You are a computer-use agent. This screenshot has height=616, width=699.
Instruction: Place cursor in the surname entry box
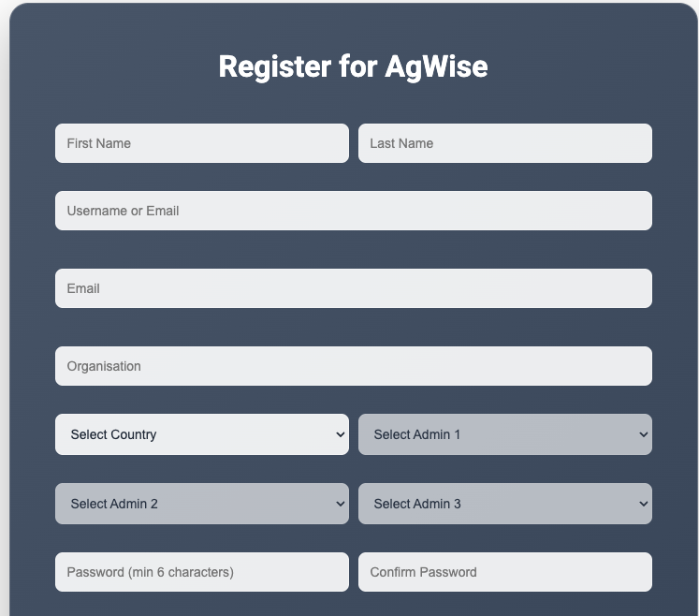click(504, 143)
